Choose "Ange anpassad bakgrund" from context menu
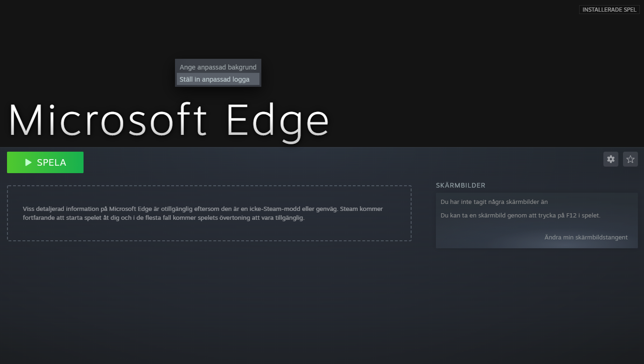Image resolution: width=644 pixels, height=364 pixels. [217, 67]
